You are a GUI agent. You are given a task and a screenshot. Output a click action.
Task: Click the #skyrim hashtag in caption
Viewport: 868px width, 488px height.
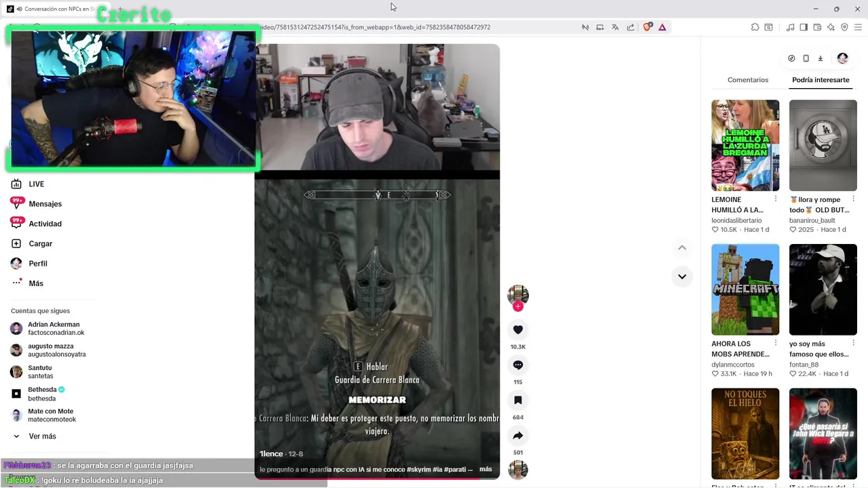[x=420, y=469]
